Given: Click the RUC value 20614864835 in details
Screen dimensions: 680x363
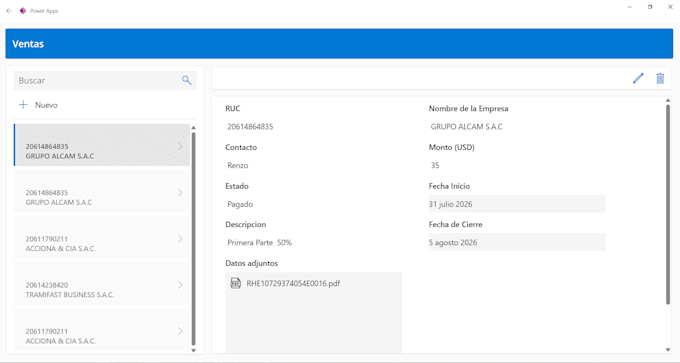Looking at the screenshot, I should (250, 127).
